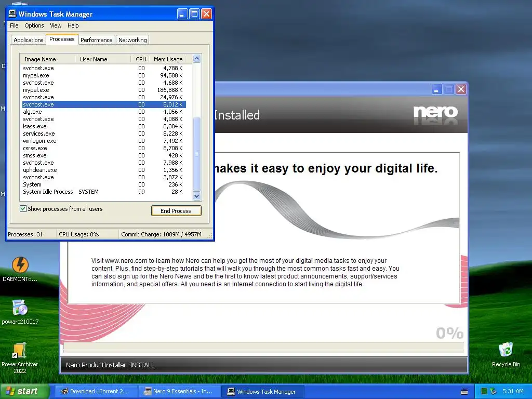Click the keyboard icon in the taskbar

(x=464, y=392)
